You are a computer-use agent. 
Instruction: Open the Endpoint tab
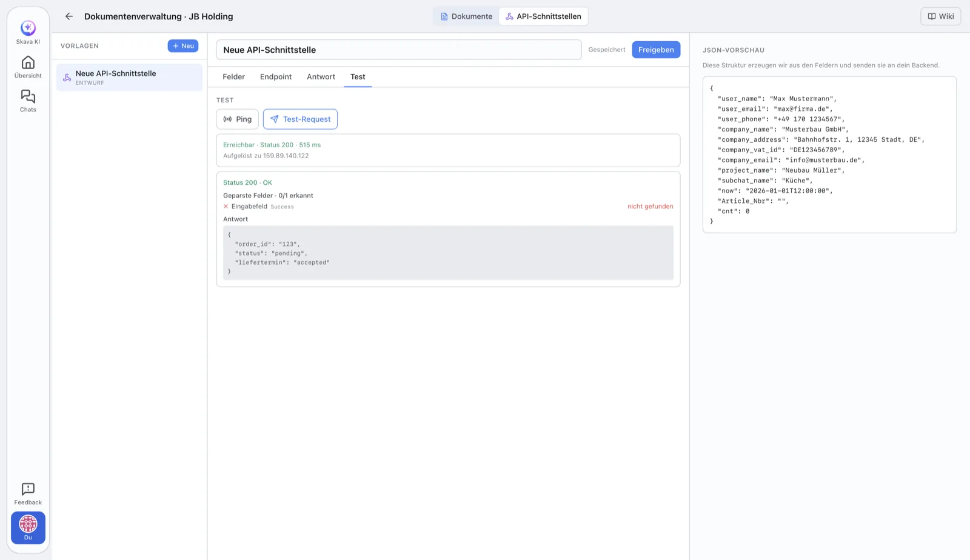coord(276,77)
